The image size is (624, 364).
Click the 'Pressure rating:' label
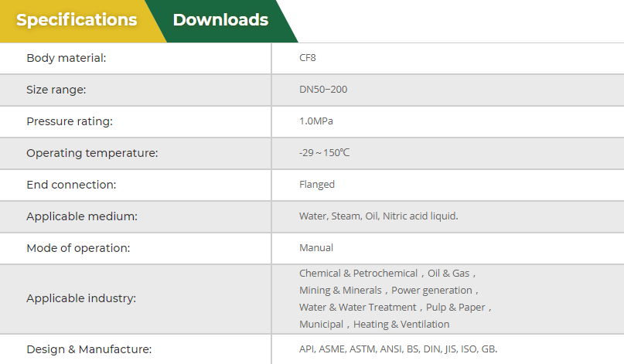tap(70, 121)
